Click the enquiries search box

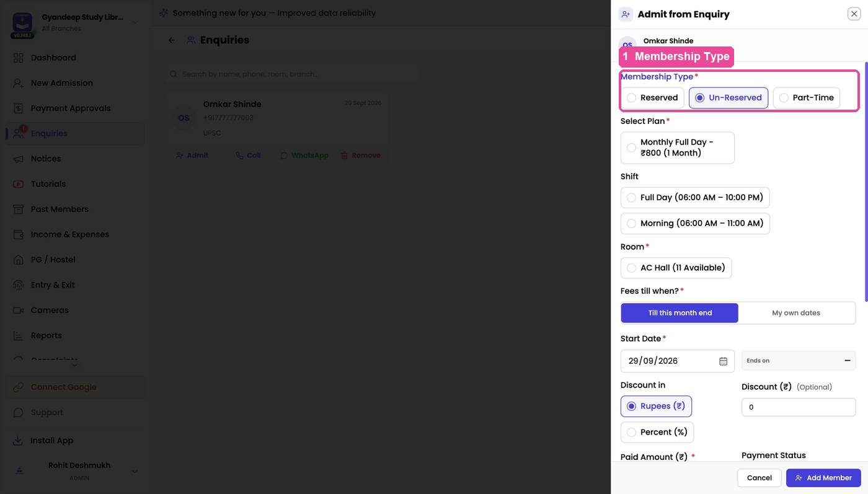coord(293,74)
